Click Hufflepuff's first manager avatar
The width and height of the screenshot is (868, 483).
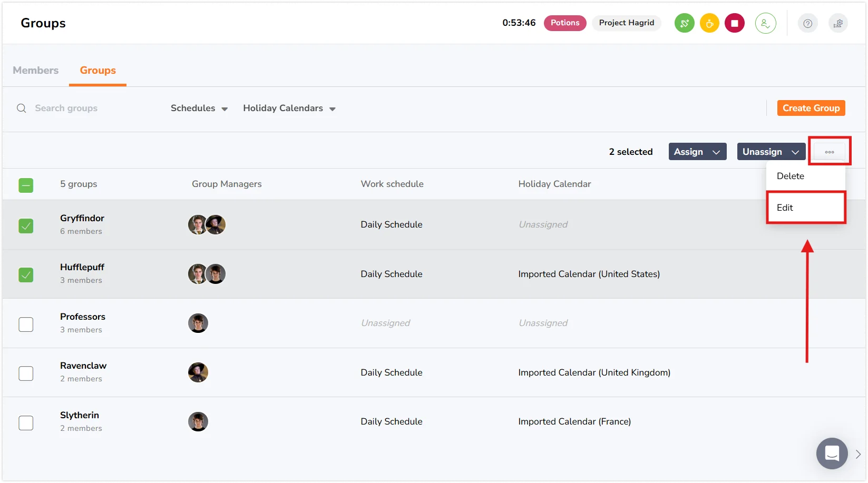(197, 274)
